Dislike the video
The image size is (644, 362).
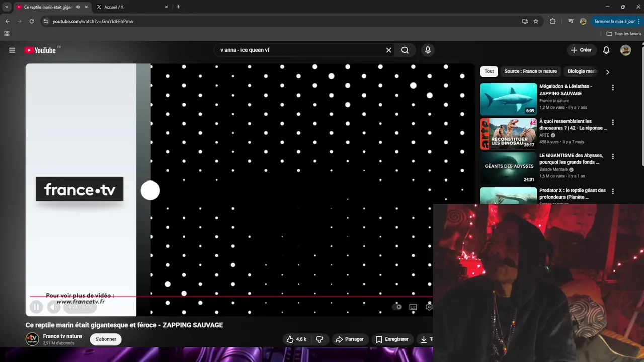[x=319, y=339]
